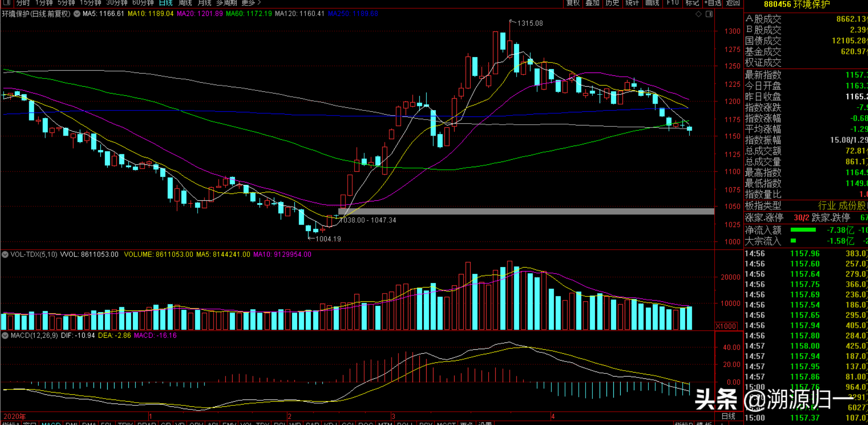The height and width of the screenshot is (425, 868).
Task: Click the diamond icon above the chart
Action: (x=698, y=14)
